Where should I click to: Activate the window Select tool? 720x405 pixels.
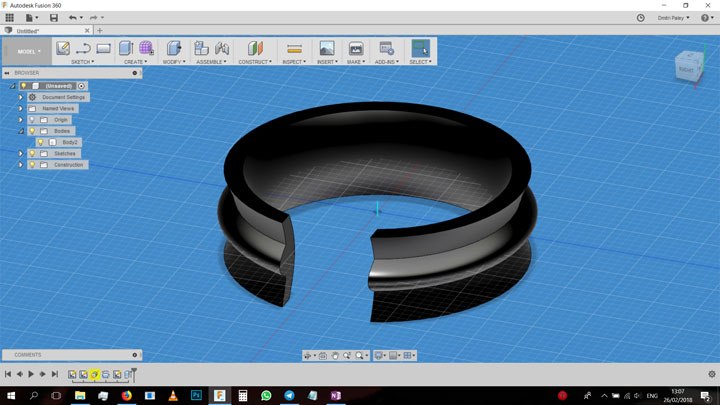[x=420, y=48]
